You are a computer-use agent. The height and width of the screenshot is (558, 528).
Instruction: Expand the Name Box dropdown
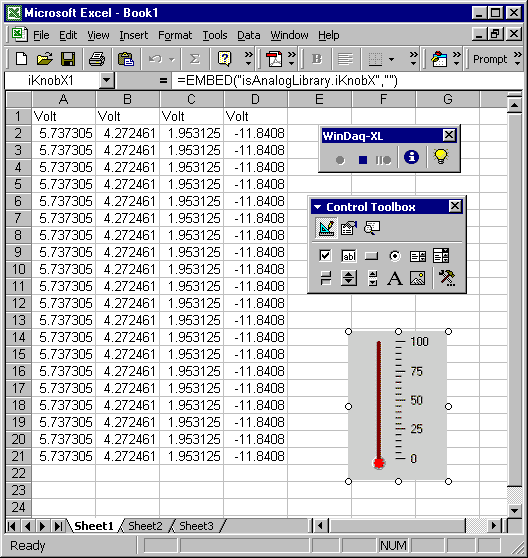point(106,81)
